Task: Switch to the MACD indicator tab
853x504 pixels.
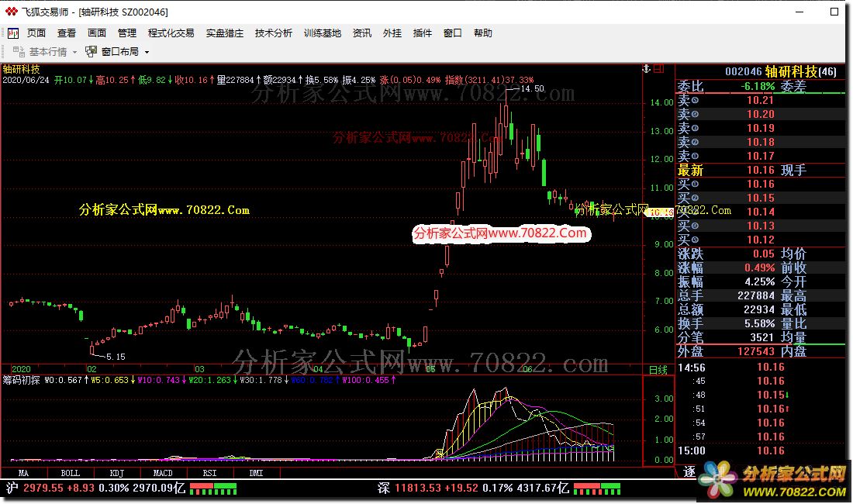Action: 163,473
